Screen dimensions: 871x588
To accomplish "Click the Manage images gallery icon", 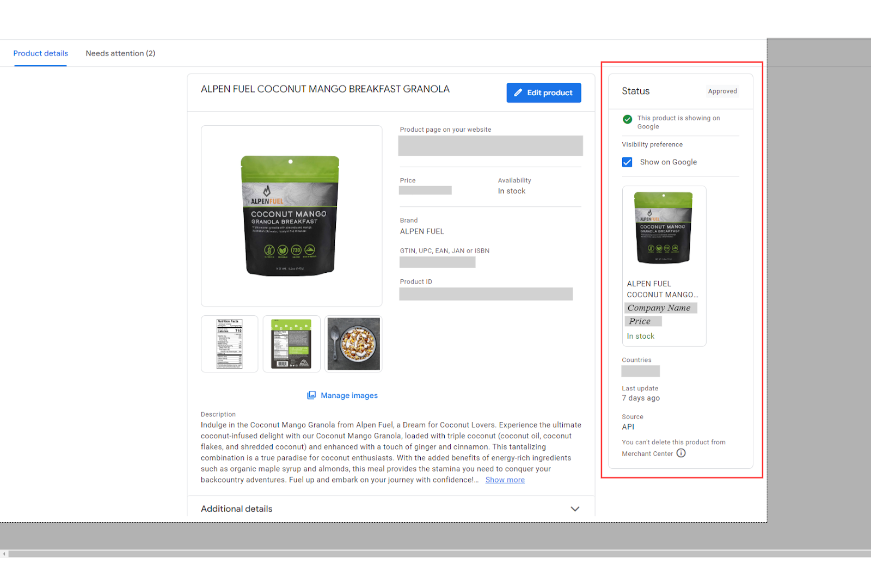I will coord(311,395).
